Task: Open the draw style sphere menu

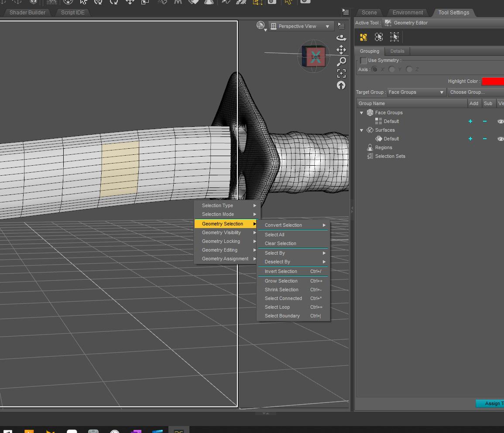Action: click(261, 26)
